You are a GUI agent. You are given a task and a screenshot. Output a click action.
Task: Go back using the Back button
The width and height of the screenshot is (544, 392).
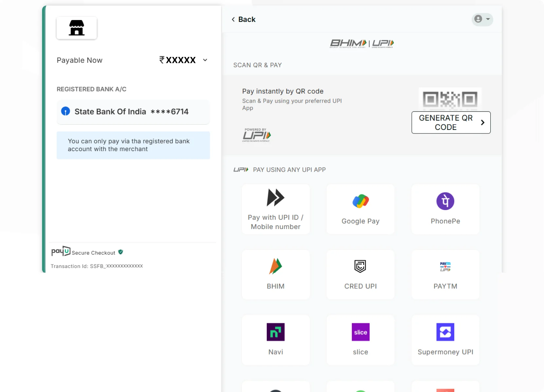244,19
